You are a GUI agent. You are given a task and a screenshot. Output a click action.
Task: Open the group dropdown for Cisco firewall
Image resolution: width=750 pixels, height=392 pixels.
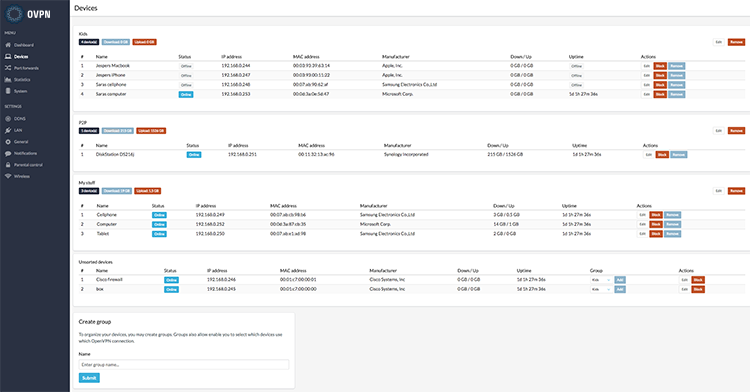[x=601, y=280]
